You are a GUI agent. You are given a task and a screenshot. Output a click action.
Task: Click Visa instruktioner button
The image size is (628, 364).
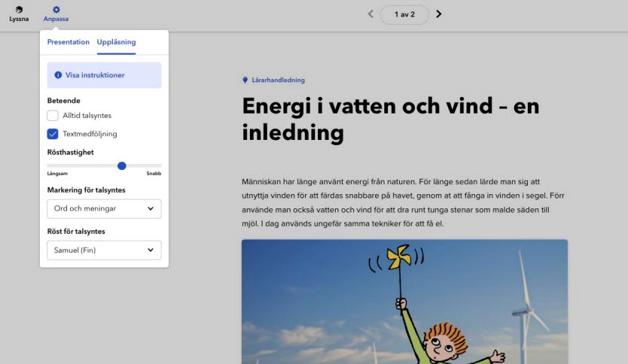pyautogui.click(x=104, y=75)
